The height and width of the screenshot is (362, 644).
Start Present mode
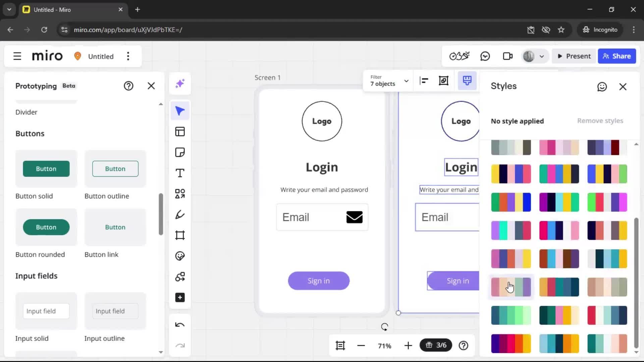(574, 56)
